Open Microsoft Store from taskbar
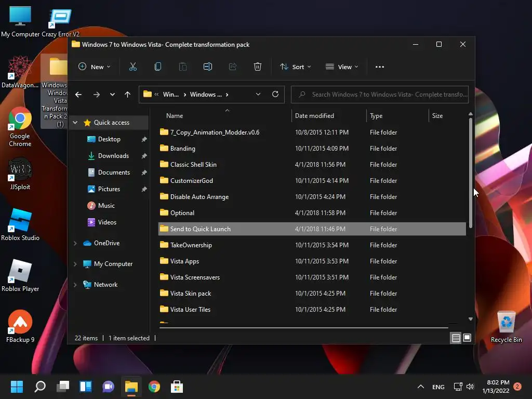532x399 pixels. coord(177,387)
